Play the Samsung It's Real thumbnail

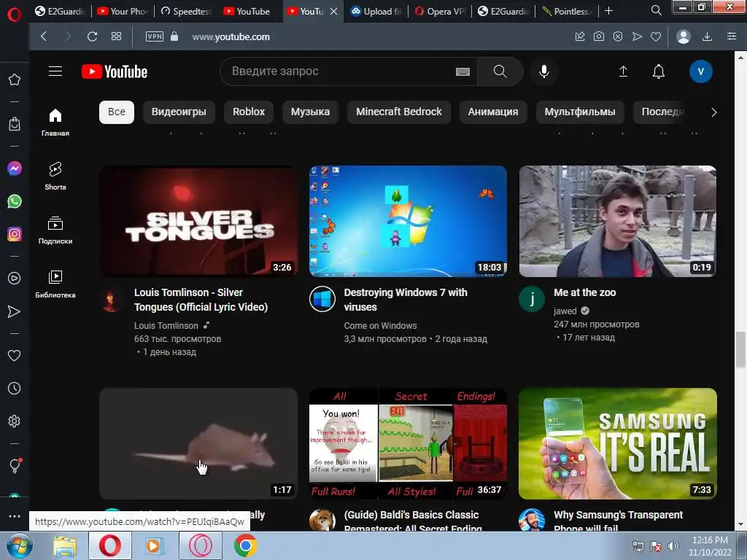tap(617, 443)
